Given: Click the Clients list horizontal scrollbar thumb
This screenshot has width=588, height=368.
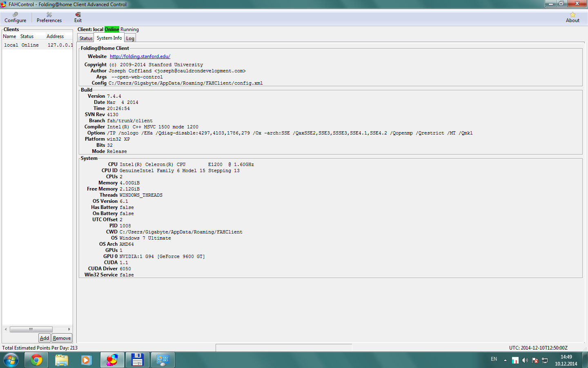Looking at the screenshot, I should point(31,329).
